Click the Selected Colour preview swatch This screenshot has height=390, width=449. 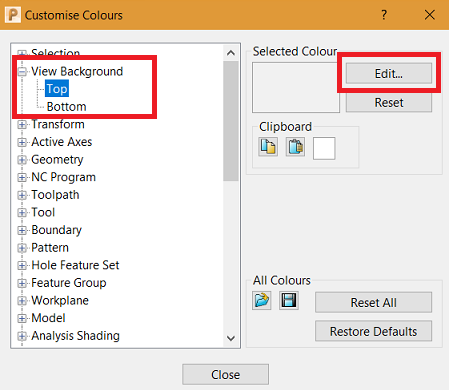click(x=296, y=88)
